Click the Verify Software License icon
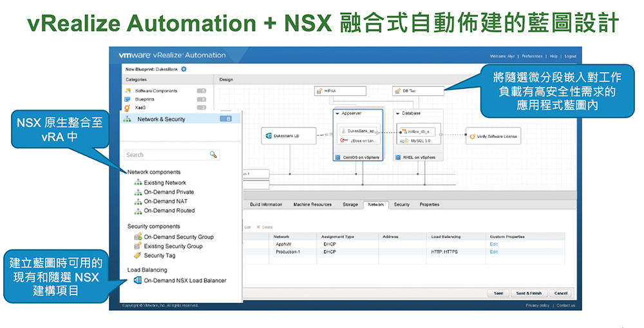 (x=472, y=137)
